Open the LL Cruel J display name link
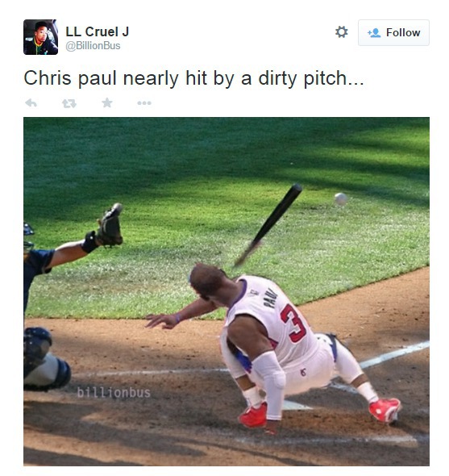449x476 pixels. 98,31
